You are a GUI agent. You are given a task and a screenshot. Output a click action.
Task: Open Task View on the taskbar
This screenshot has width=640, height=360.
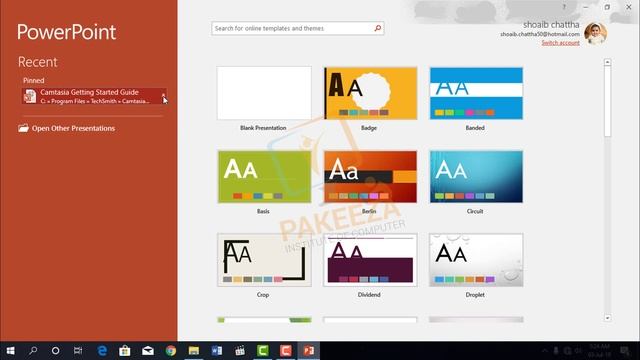point(78,351)
